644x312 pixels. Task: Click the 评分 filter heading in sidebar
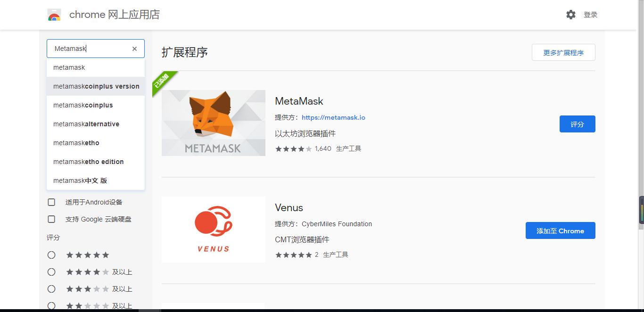53,238
